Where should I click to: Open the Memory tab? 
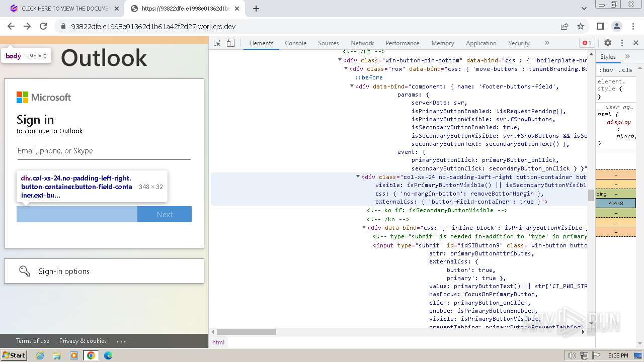click(443, 43)
